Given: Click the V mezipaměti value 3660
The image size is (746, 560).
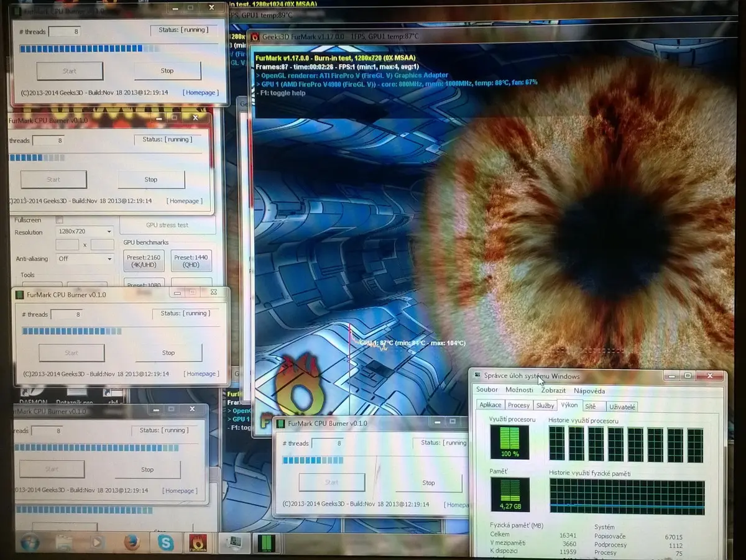Looking at the screenshot, I should click(569, 543).
